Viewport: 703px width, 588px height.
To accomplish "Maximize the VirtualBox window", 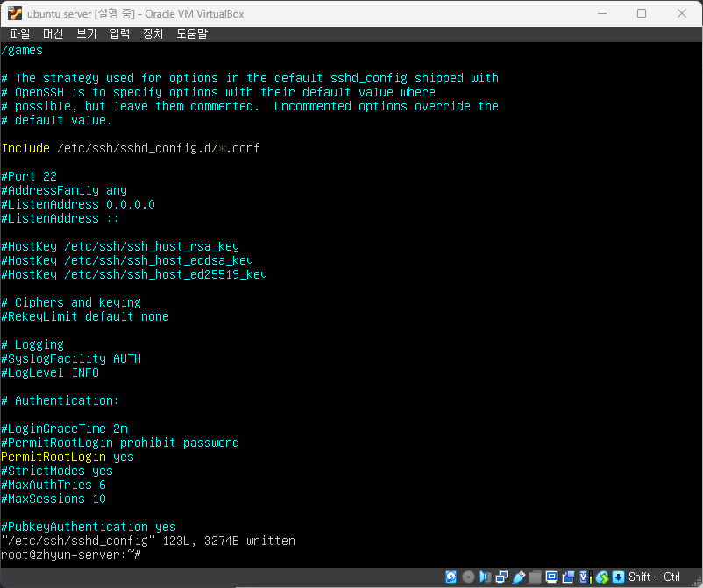I will pos(642,13).
